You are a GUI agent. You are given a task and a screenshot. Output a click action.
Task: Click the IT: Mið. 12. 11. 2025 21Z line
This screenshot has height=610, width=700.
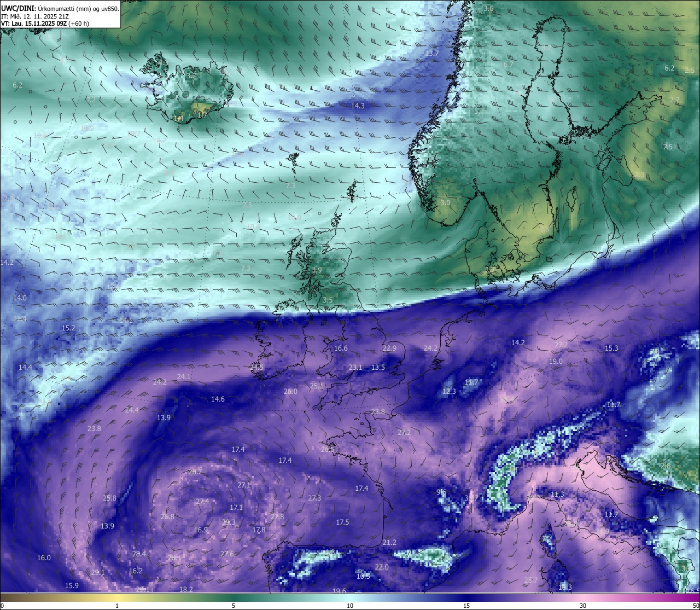click(34, 16)
